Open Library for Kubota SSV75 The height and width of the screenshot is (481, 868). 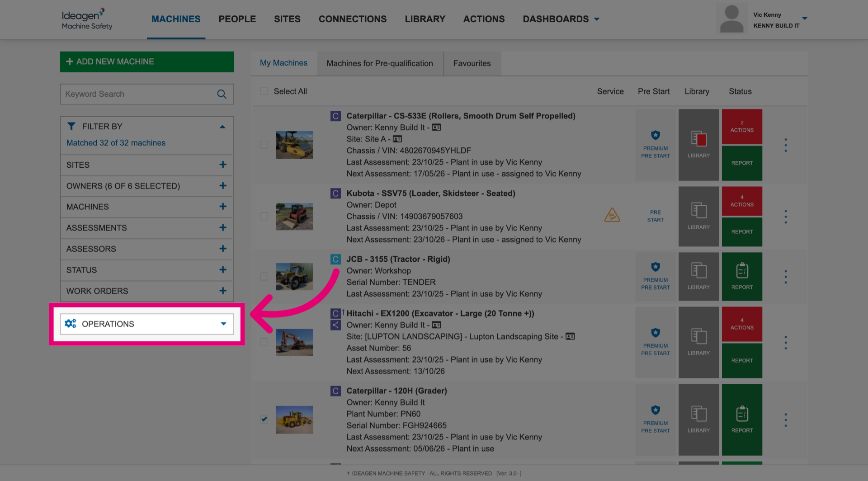click(698, 216)
